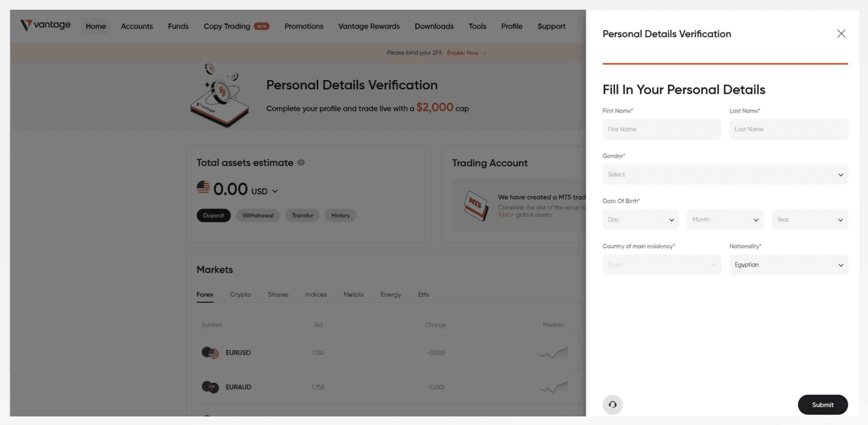Expand the Gender select dropdown
Screen dimensions: 868x425
(725, 174)
